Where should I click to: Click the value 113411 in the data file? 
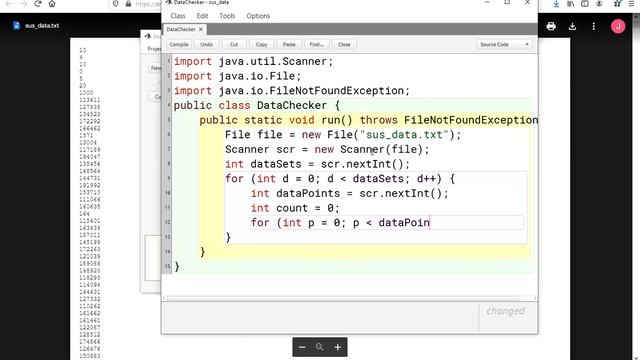tap(90, 100)
